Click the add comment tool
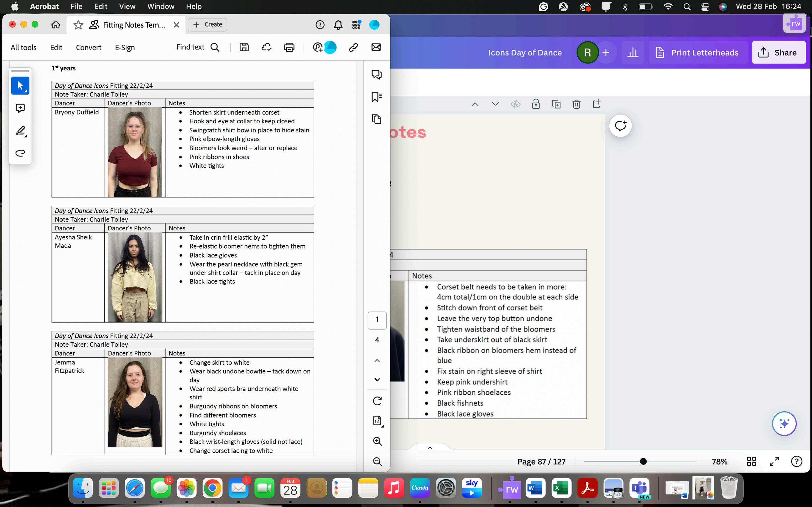 (x=20, y=108)
